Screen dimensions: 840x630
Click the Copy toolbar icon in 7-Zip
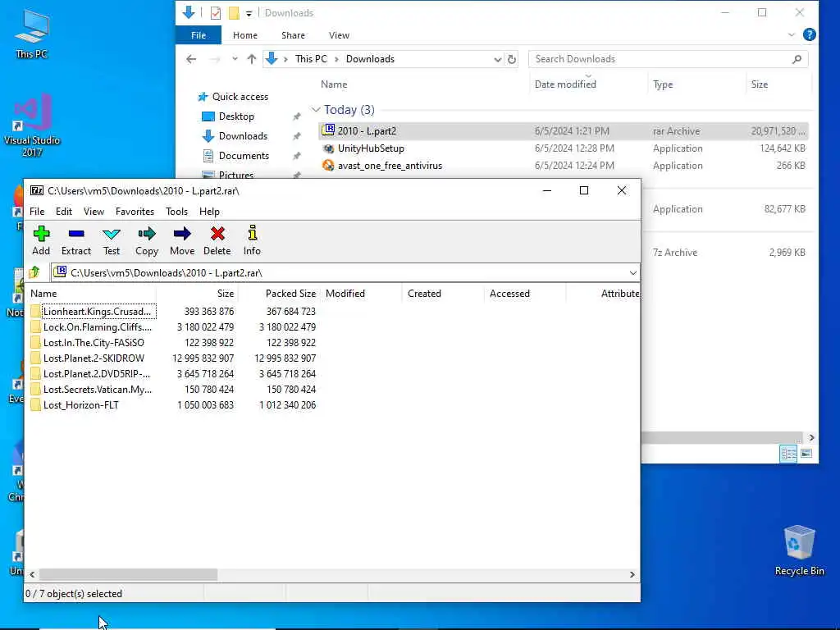[146, 240]
